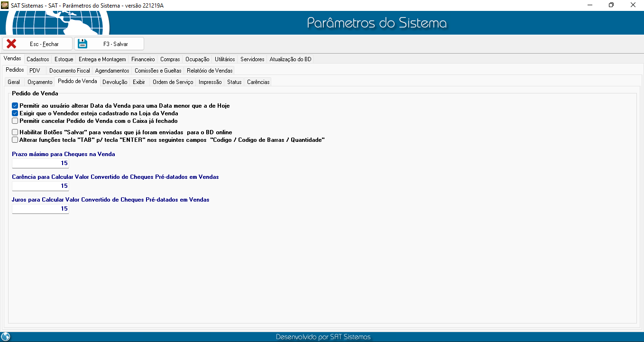Click the Prazo máximo para Cheques field
644x342 pixels.
click(40, 163)
